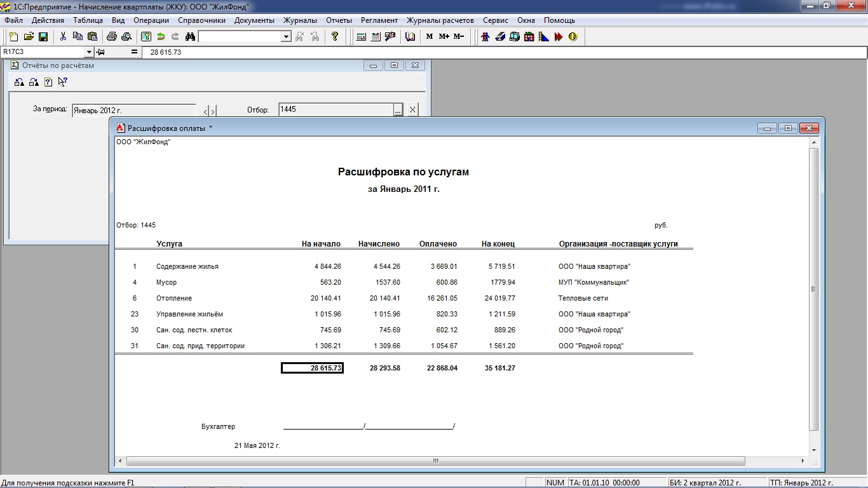The image size is (868, 488).
Task: Clear the Отбор filter with X button
Action: tap(412, 110)
